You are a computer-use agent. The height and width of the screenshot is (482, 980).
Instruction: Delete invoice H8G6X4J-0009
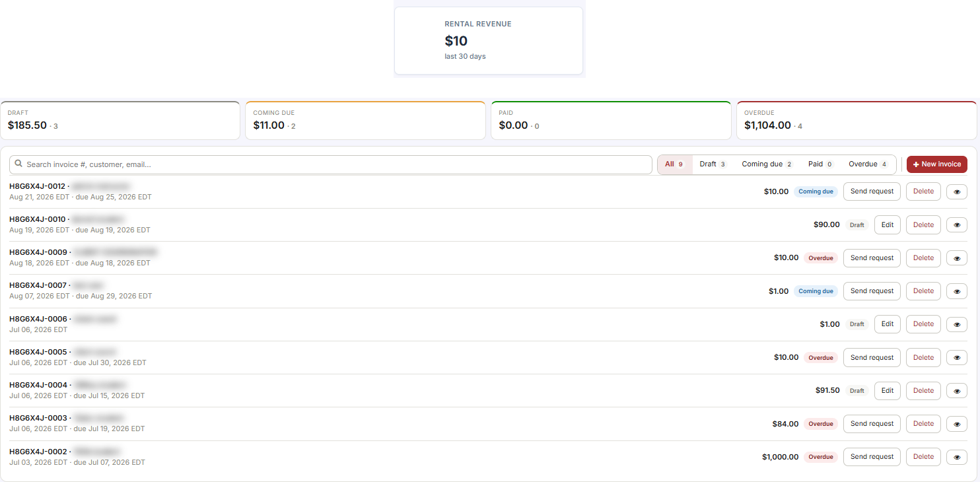coord(923,258)
